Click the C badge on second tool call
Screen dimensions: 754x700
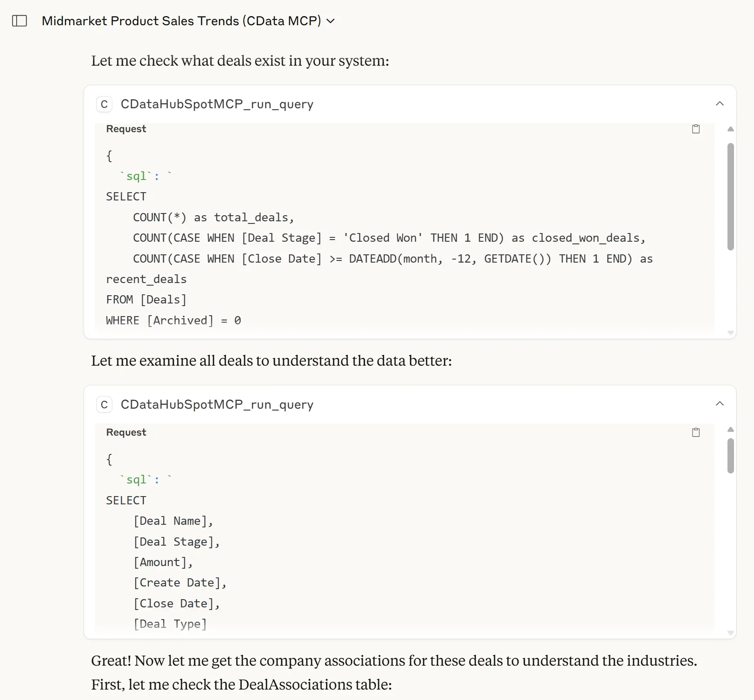coord(104,404)
